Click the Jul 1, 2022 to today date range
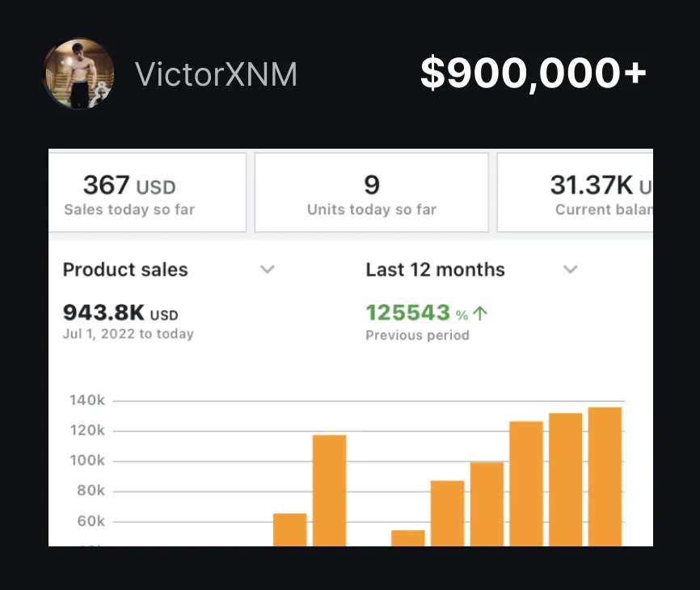 coord(128,333)
